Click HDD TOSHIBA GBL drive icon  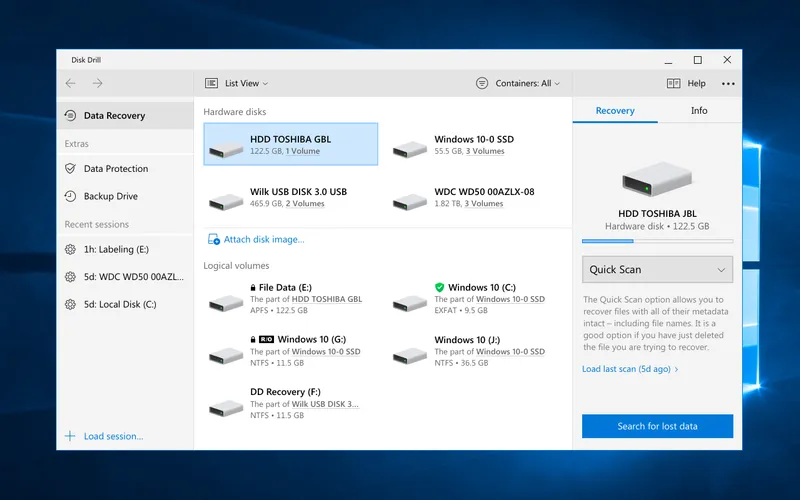tap(226, 148)
